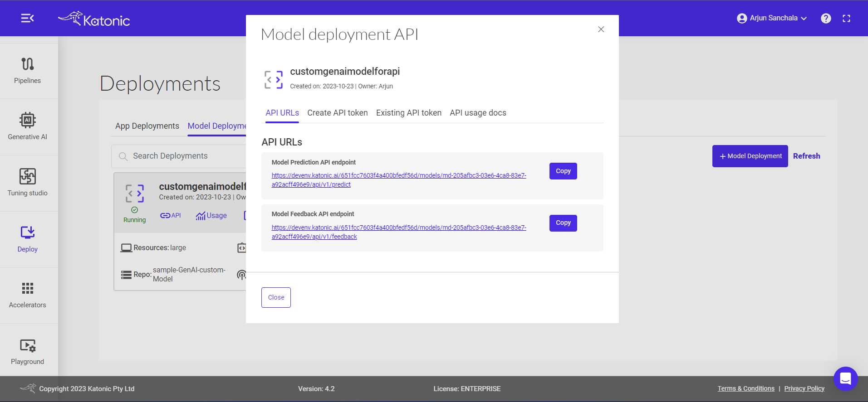868x402 pixels.
Task: Click 'Created on: 2023-10-23 | Owner: Arjun' text
Action: coord(341,86)
